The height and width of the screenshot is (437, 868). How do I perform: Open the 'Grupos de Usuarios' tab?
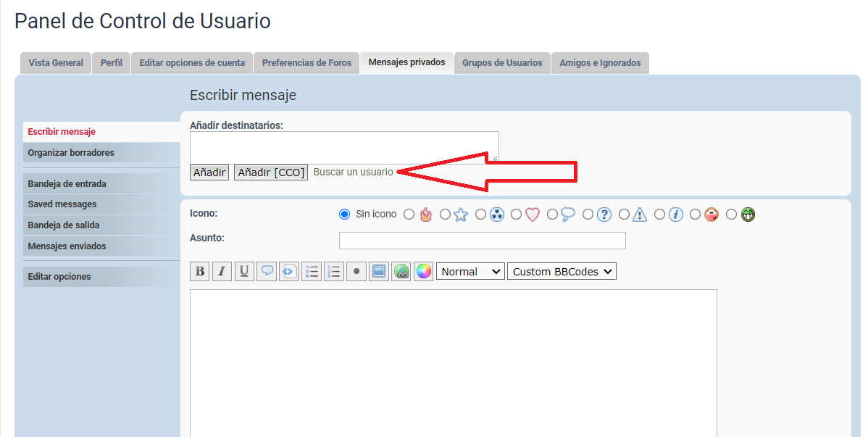502,63
